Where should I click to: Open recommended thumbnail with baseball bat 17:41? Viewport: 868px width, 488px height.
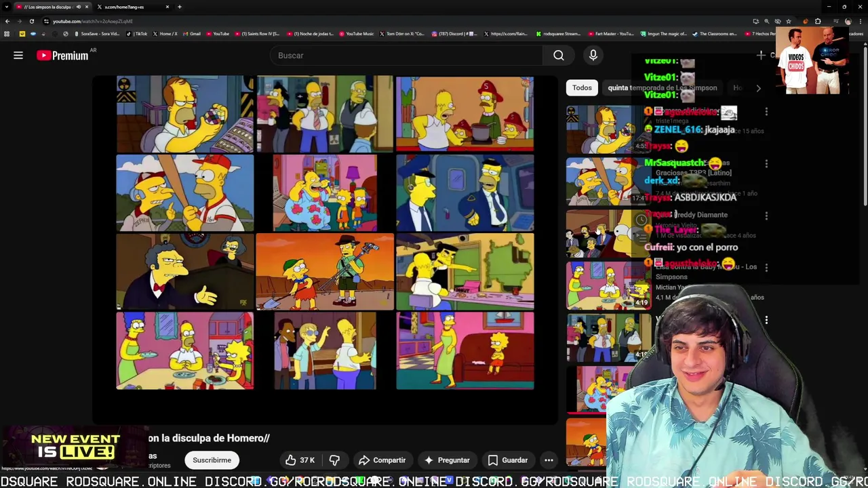(608, 181)
